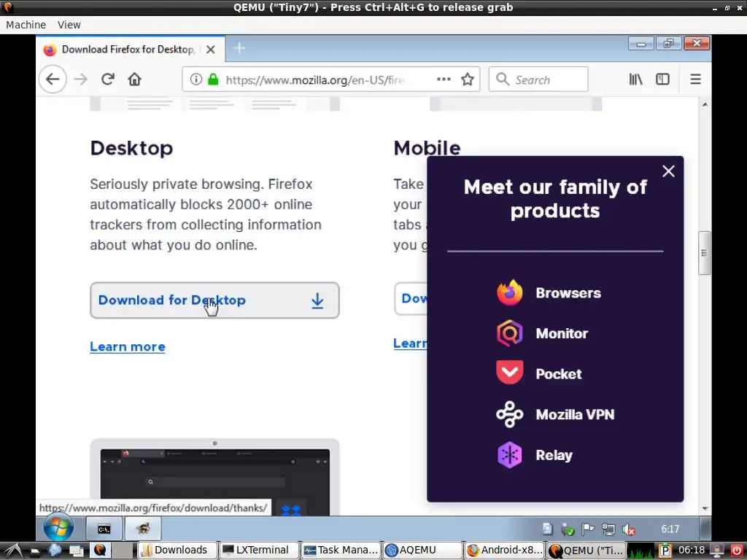The width and height of the screenshot is (747, 560).
Task: Go back using the Firefox back arrow
Action: 53,79
